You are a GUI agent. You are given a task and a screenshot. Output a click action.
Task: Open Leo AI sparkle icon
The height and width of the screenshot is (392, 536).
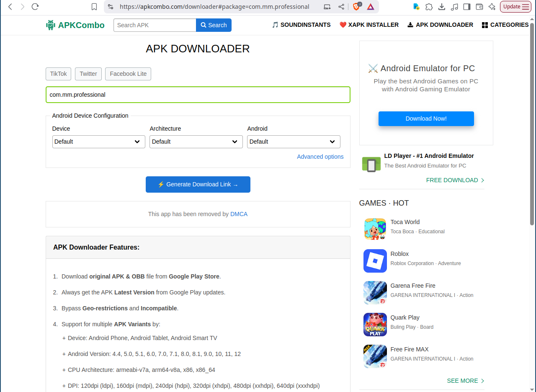[x=492, y=7]
